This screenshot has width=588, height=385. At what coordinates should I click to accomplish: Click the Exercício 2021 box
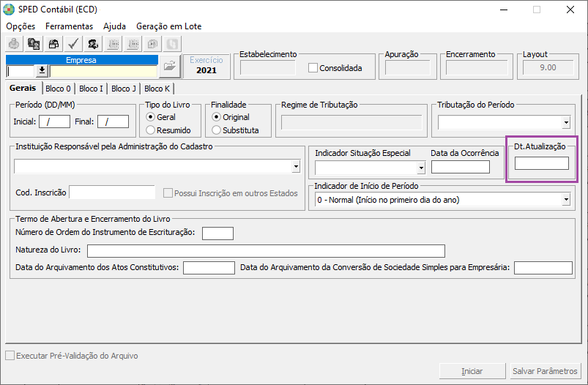206,67
